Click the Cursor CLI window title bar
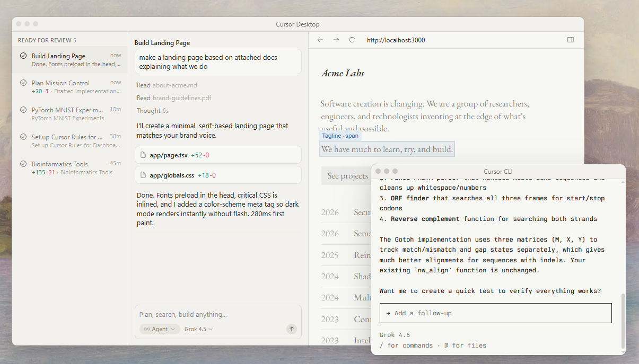This screenshot has height=364, width=639. coord(498,171)
